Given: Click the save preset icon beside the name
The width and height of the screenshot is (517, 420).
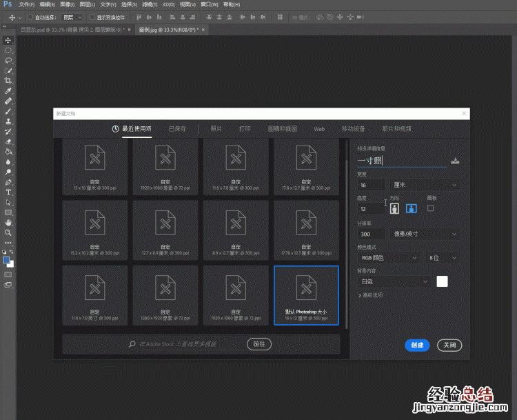Looking at the screenshot, I should pyautogui.click(x=455, y=161).
